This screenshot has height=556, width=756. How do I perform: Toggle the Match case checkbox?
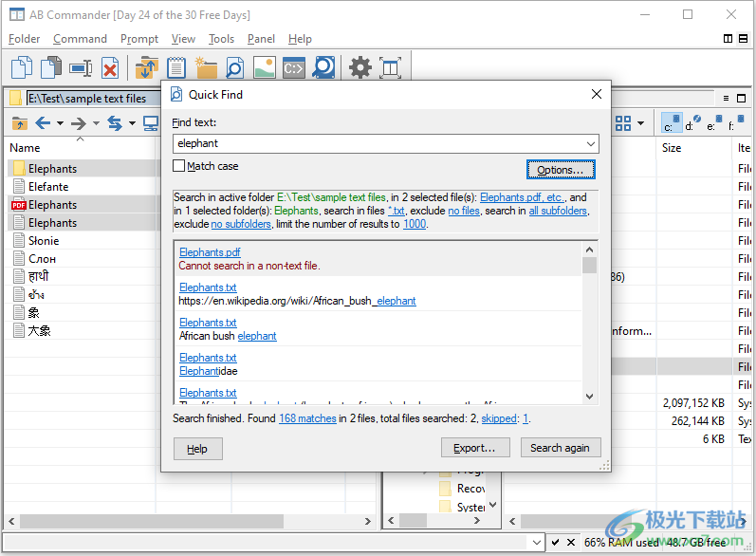pos(179,166)
